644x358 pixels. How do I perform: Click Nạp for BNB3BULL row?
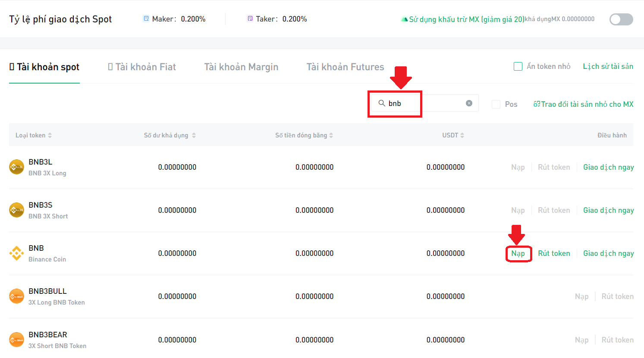[x=581, y=296]
